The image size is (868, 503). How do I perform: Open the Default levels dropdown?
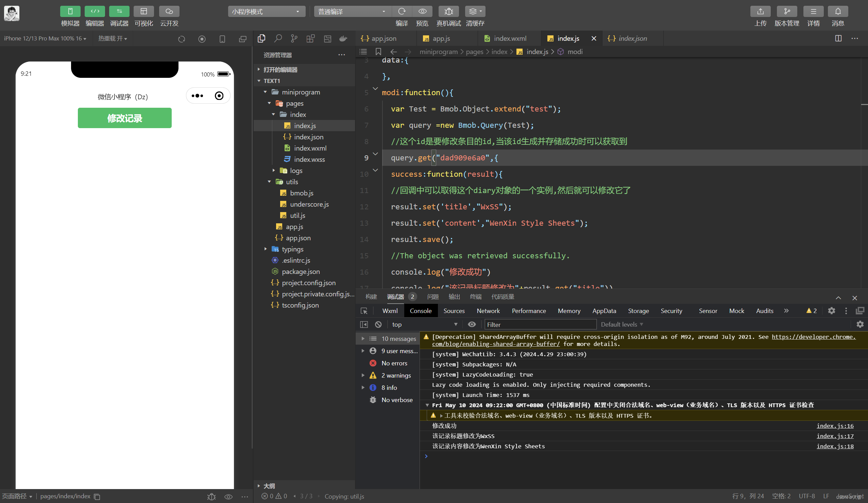coord(622,324)
